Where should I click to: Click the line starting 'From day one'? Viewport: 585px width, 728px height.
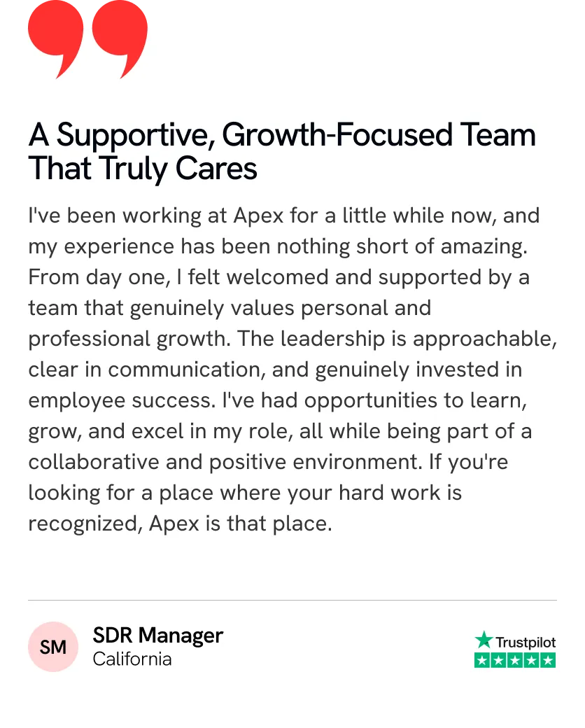(x=279, y=278)
